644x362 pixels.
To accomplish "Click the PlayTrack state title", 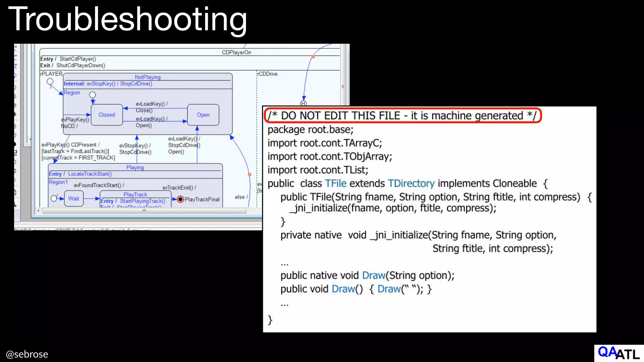I will (135, 195).
